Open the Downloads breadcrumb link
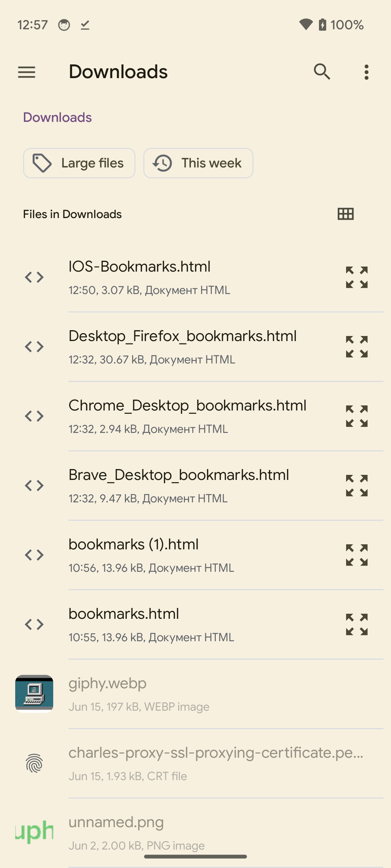This screenshot has height=868, width=391. (x=57, y=117)
